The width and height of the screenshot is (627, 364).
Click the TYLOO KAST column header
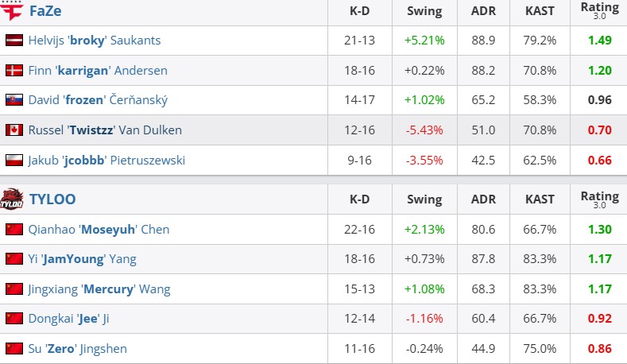(x=540, y=199)
